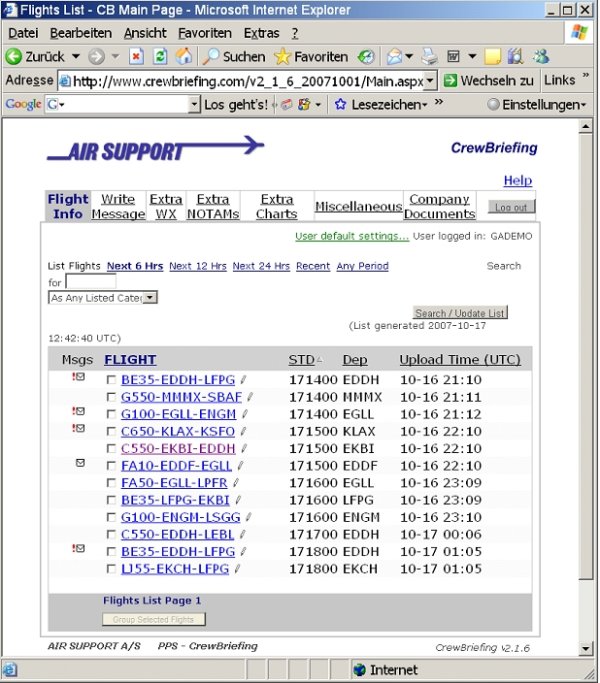The height and width of the screenshot is (683, 600).
Task: Click the vertical scrollbar down arrow
Action: coord(586,649)
